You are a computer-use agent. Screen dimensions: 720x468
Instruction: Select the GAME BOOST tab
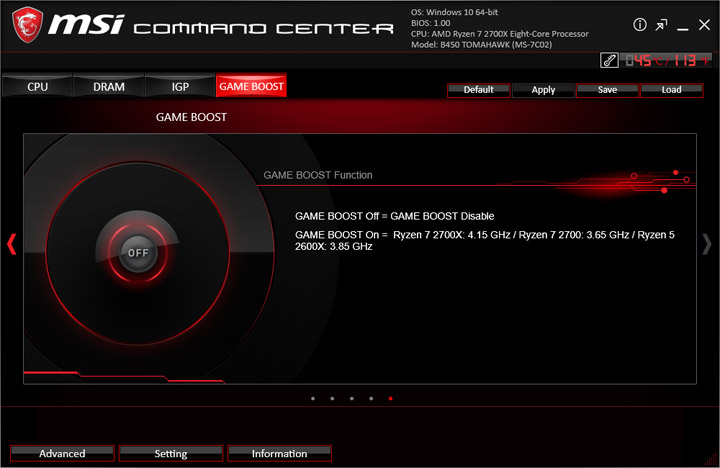(x=251, y=86)
